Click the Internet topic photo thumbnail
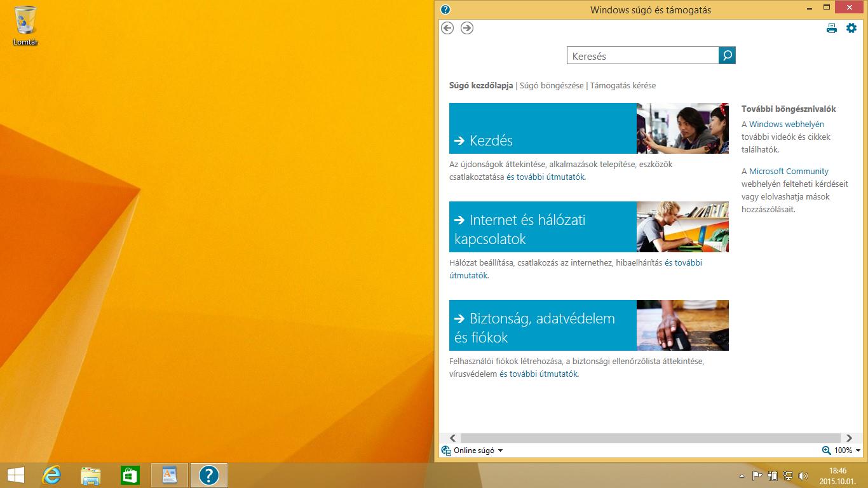The width and height of the screenshot is (868, 488). (682, 227)
